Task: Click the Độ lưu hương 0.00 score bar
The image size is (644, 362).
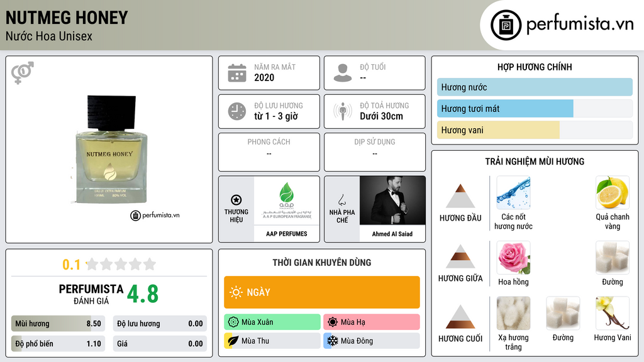Action: (160, 324)
